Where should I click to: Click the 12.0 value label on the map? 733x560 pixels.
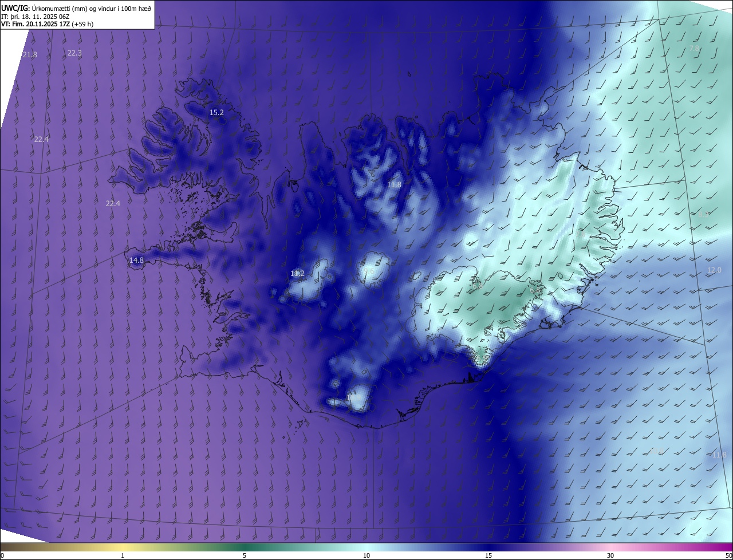click(714, 270)
